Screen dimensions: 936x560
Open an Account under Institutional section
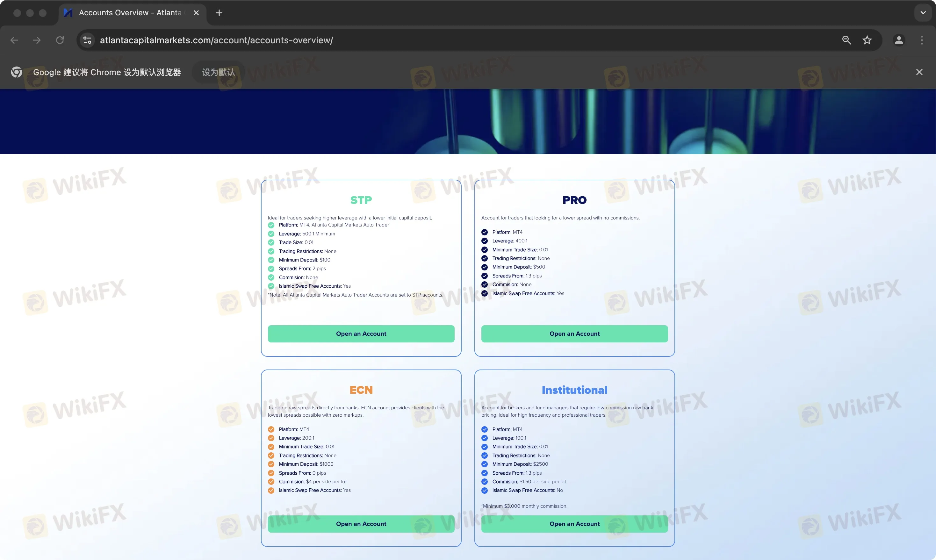click(574, 523)
